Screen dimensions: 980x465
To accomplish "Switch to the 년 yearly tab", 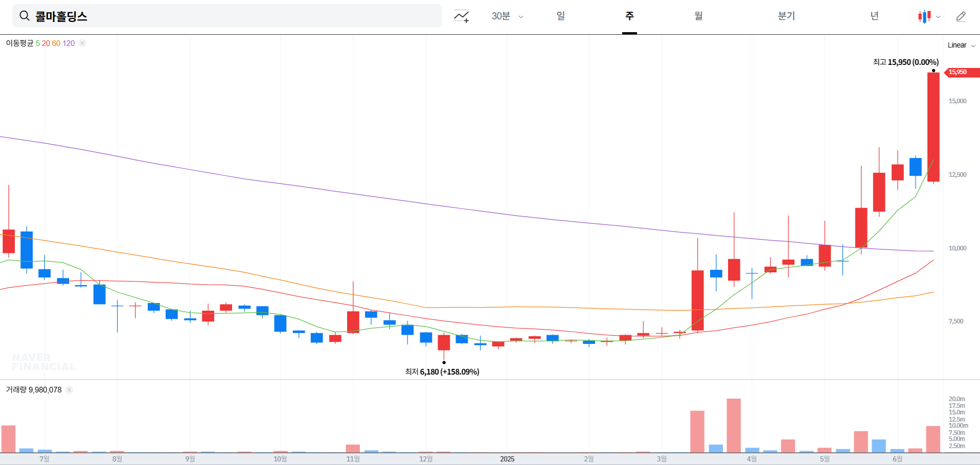I will click(874, 16).
